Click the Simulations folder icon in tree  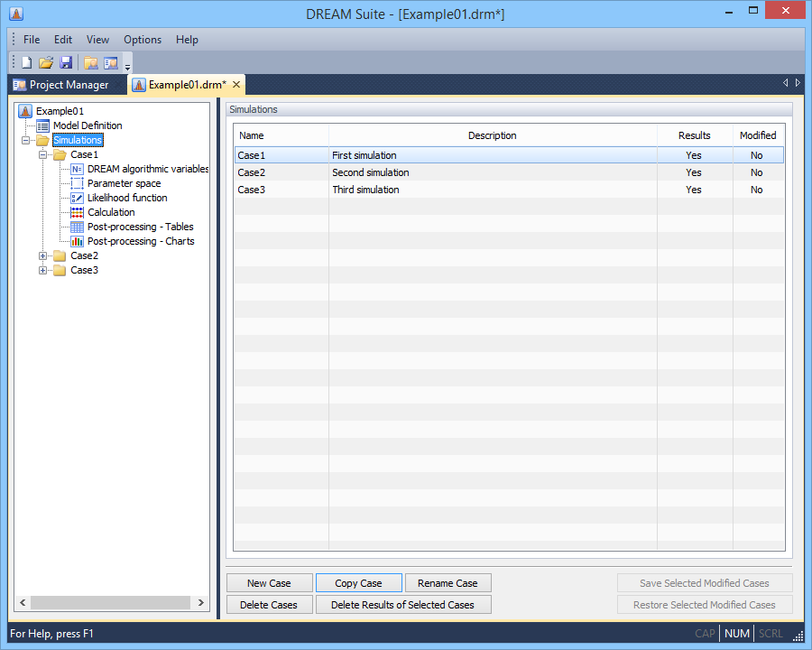point(43,140)
